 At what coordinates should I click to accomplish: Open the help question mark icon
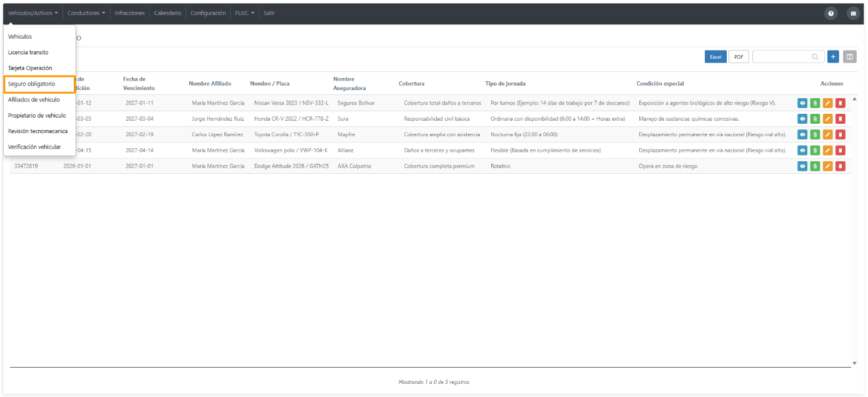click(x=831, y=13)
